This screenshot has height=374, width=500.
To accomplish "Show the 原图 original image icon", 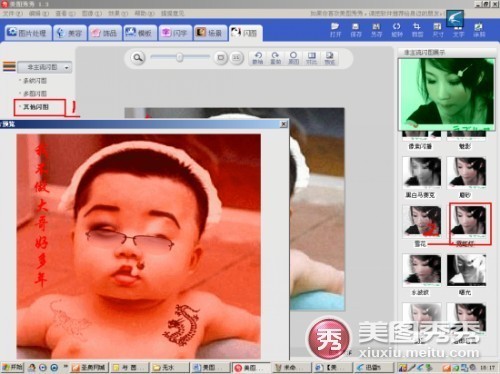I will click(293, 58).
